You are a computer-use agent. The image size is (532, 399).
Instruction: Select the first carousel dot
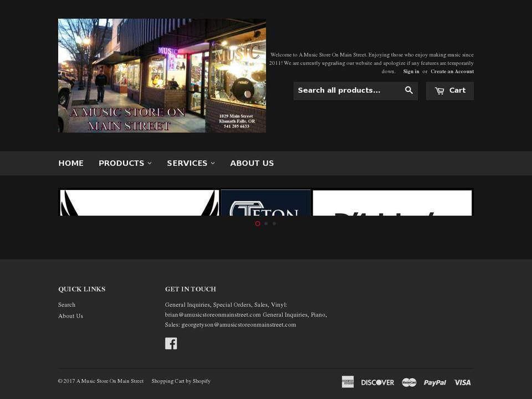(x=257, y=223)
